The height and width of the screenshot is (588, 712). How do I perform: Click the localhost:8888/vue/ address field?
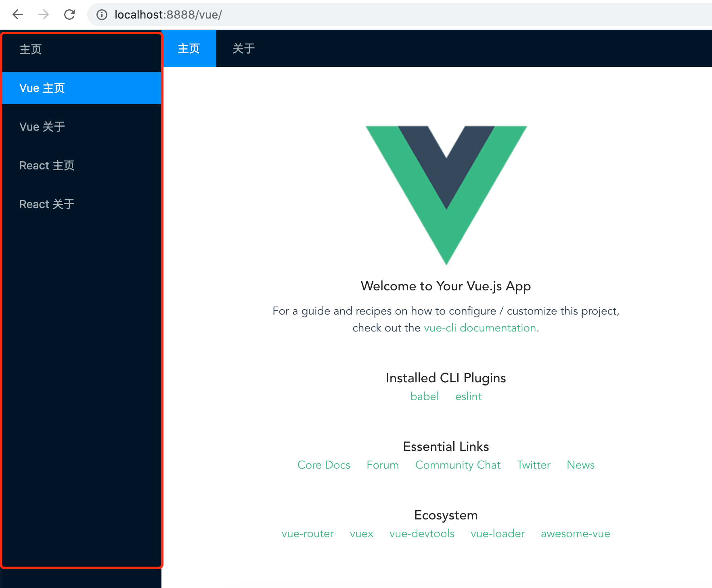[x=400, y=15]
